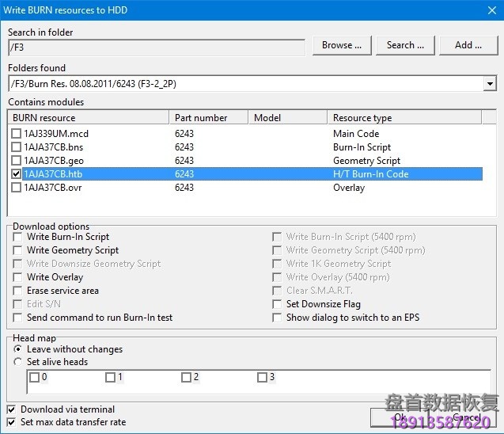Toggle Set max data transfer rate
Viewport: 504px width, 434px height.
(11, 422)
